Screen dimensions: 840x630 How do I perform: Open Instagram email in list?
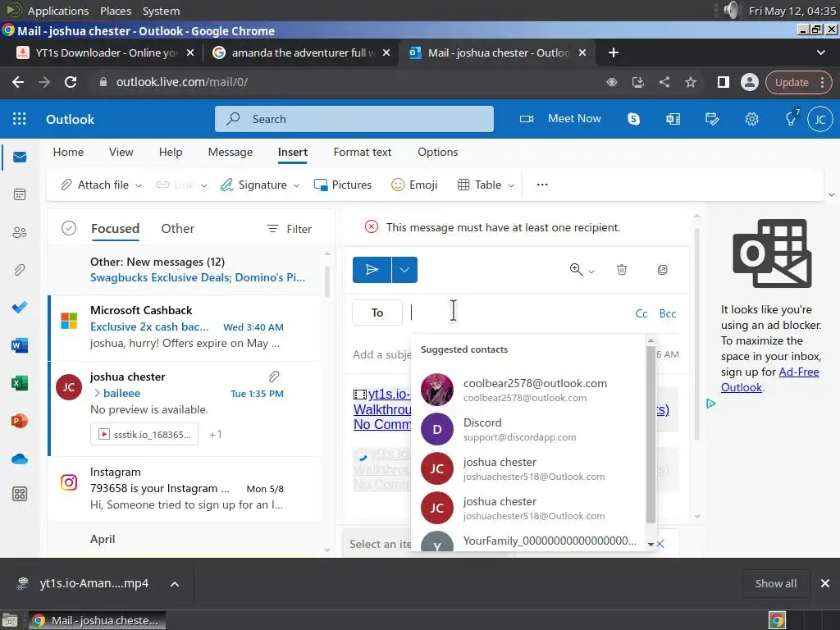(x=185, y=489)
